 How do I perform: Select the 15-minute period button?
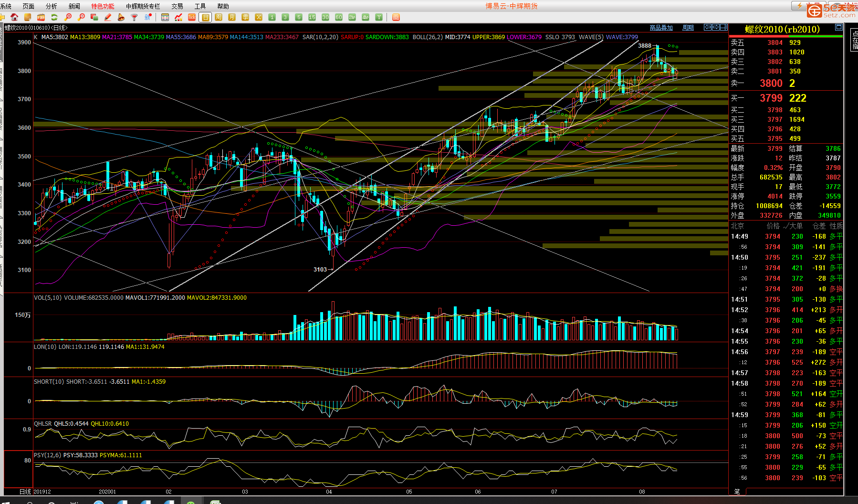coord(312,17)
